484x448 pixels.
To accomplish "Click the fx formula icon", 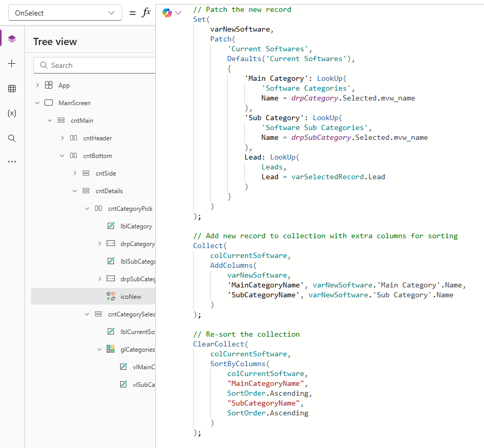I will [146, 13].
